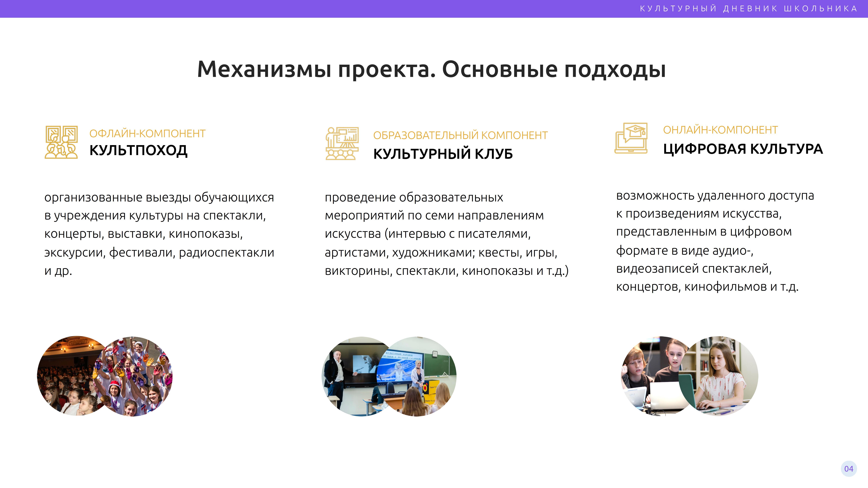Click the line проведение образовательных
Viewport: 868px width, 488px height.
click(414, 197)
